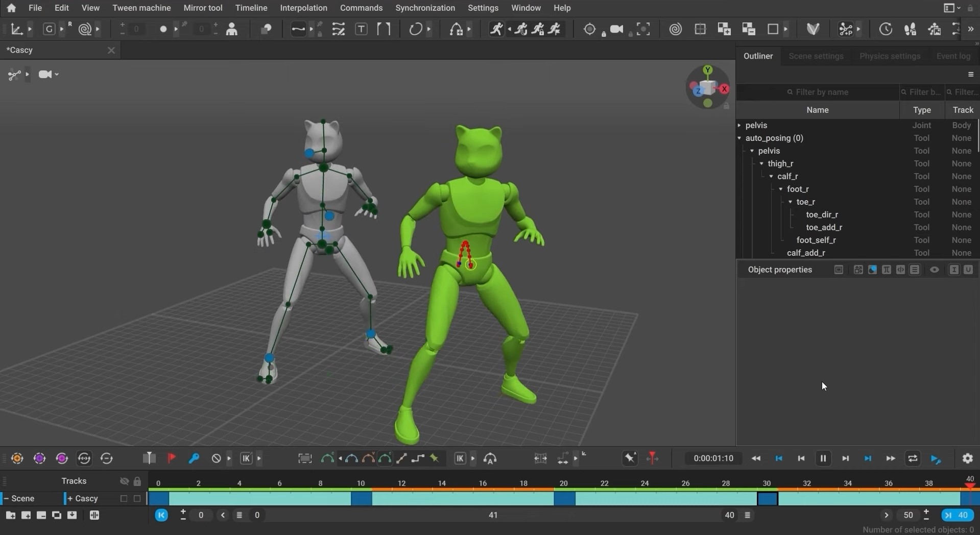Toggle the red flag marker button
Viewport: 980px width, 535px height.
click(x=172, y=458)
